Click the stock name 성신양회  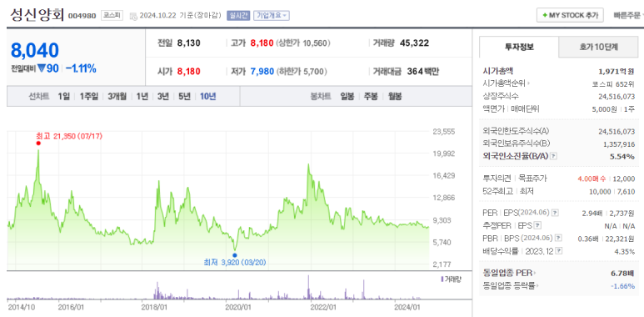pyautogui.click(x=37, y=15)
